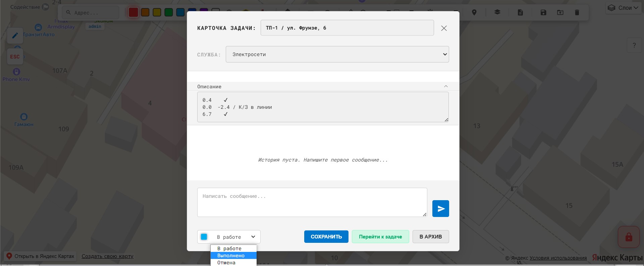The width and height of the screenshot is (644, 266).
Task: Click the admin user label
Action: (95, 27)
